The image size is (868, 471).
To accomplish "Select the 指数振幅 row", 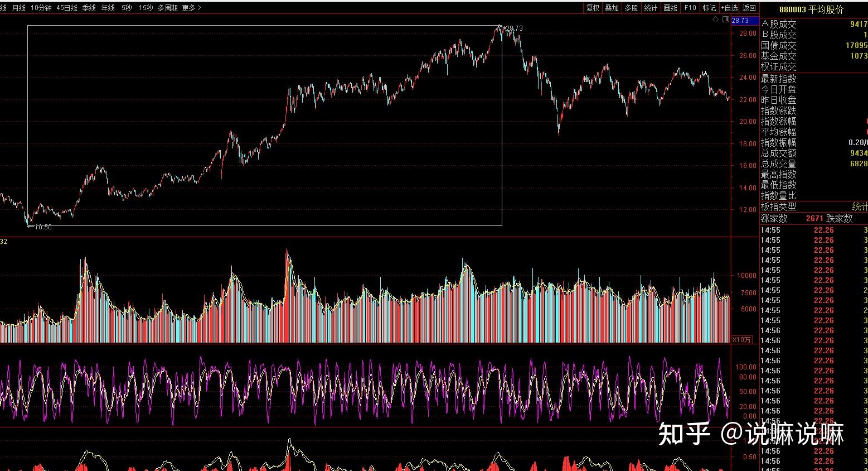I will coord(814,142).
